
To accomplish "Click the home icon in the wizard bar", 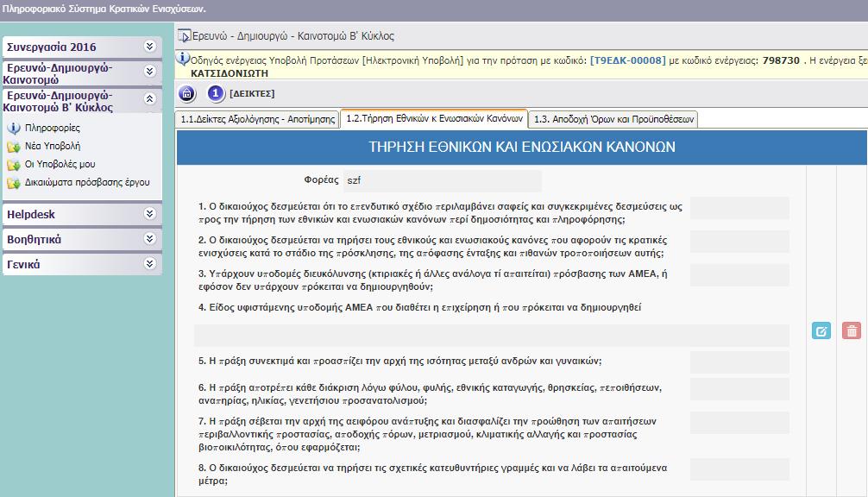I will coord(187,93).
